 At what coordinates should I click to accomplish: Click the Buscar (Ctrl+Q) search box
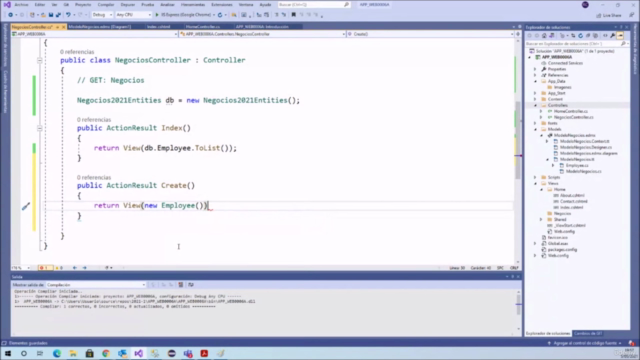tap(313, 4)
